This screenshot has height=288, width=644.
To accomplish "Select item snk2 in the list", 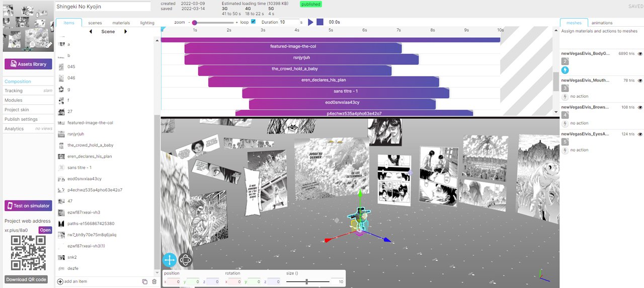I will click(x=72, y=257).
